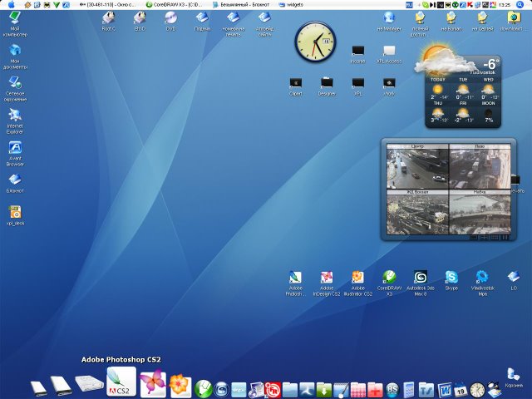The width and height of the screenshot is (532, 399).
Task: Open the XPL Access folder
Action: 389,54
